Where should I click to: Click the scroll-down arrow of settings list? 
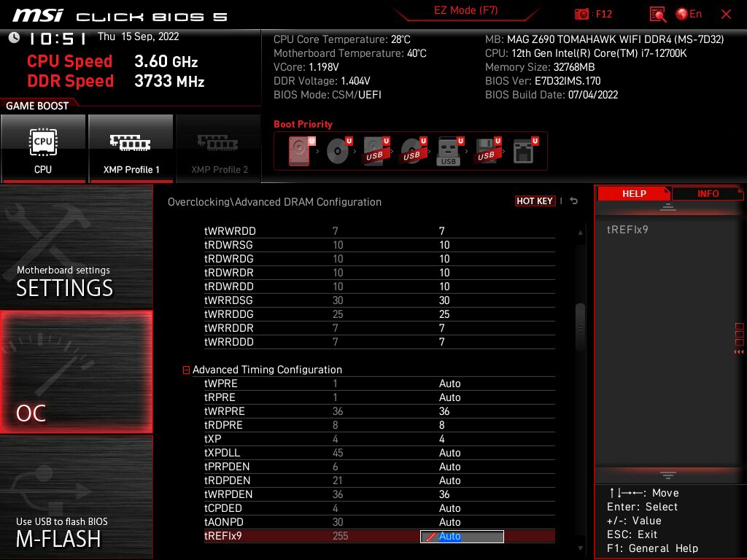(580, 548)
